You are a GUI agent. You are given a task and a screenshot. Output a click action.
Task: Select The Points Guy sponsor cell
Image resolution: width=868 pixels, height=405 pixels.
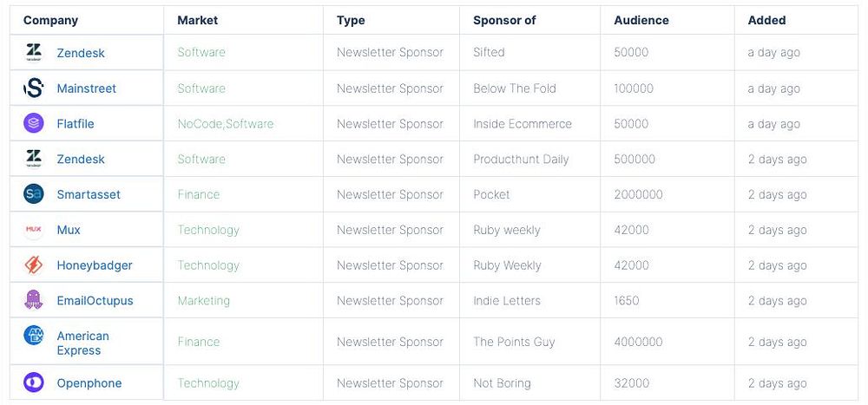pyautogui.click(x=514, y=342)
